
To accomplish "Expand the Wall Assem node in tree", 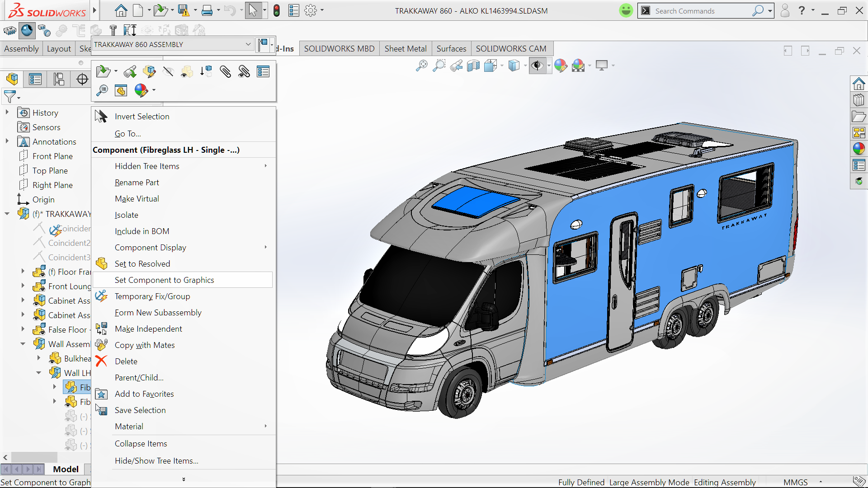I will (23, 344).
